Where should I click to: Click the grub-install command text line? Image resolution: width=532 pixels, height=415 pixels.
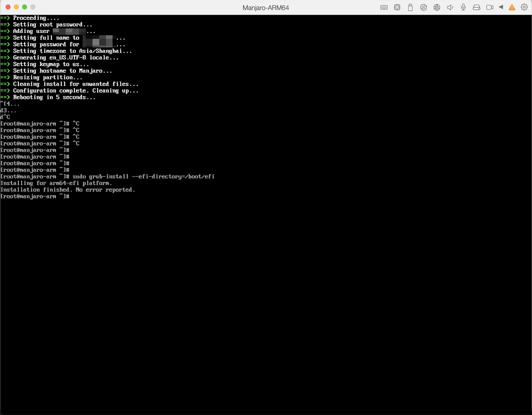pyautogui.click(x=107, y=177)
